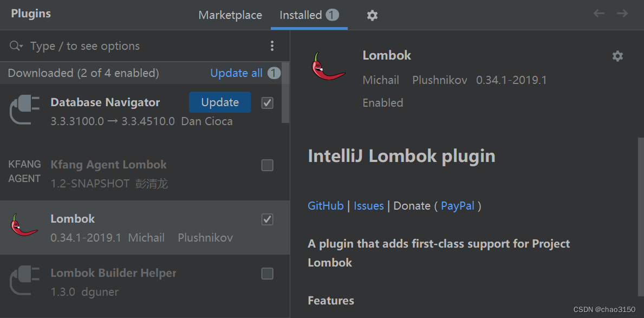Uncheck the Lombok plugin checkbox

coord(267,219)
